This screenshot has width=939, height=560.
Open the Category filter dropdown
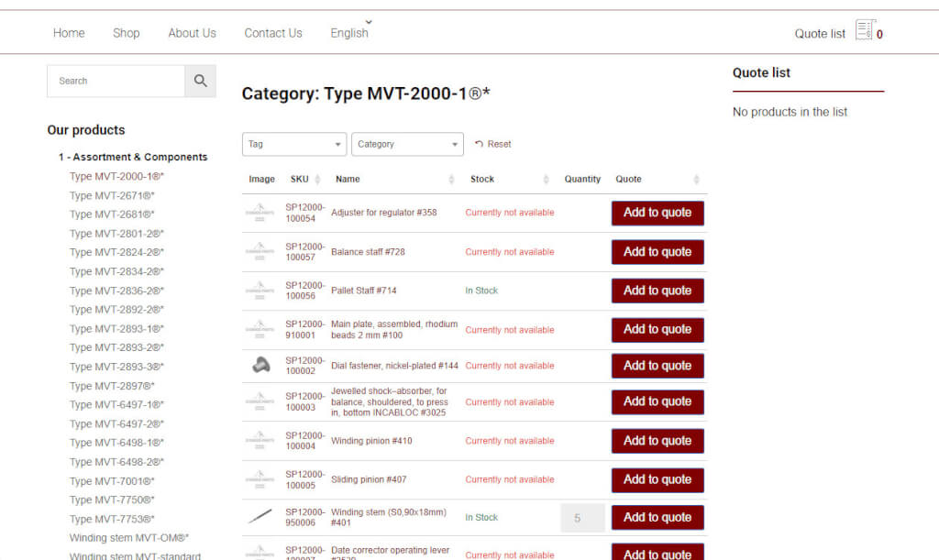click(x=407, y=145)
